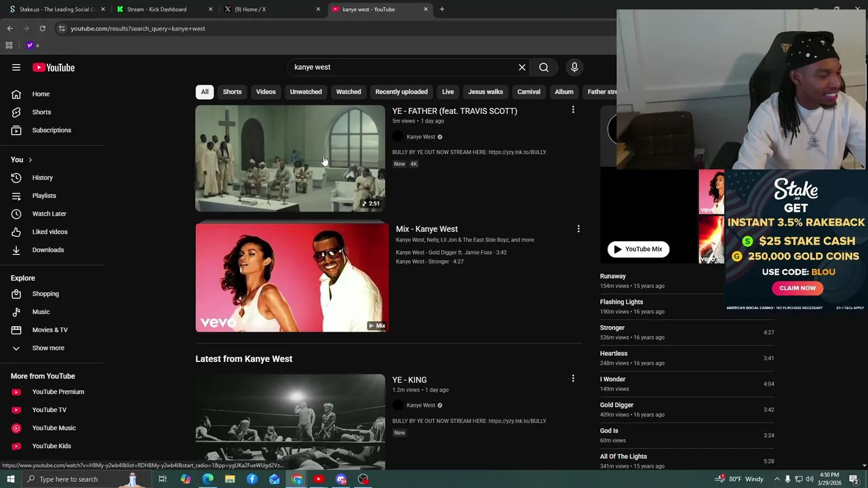Image resolution: width=868 pixels, height=488 pixels.
Task: Open Kanye West channel under YE - FATHER
Action: click(x=420, y=137)
